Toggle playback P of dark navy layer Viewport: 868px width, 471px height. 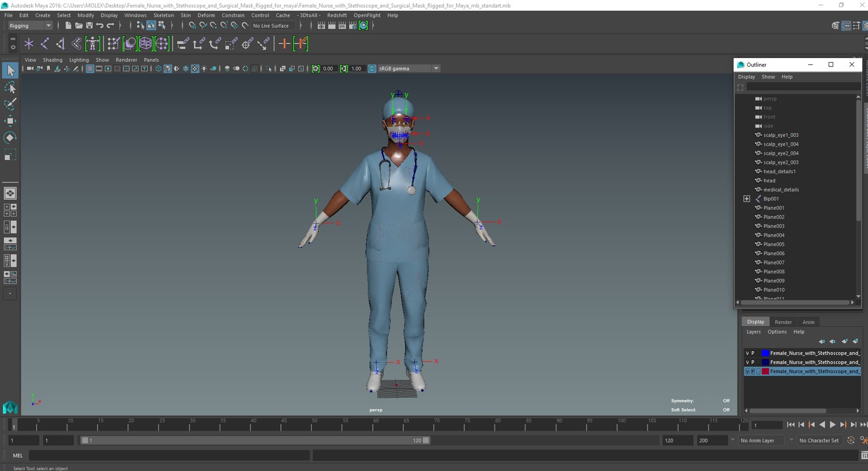[753, 362]
